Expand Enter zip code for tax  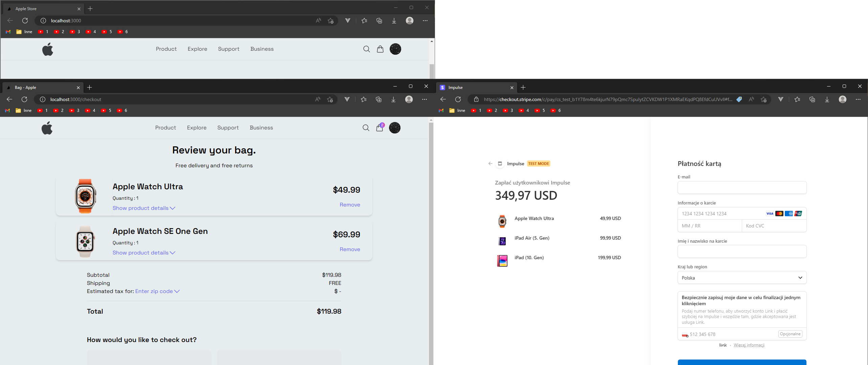(157, 291)
